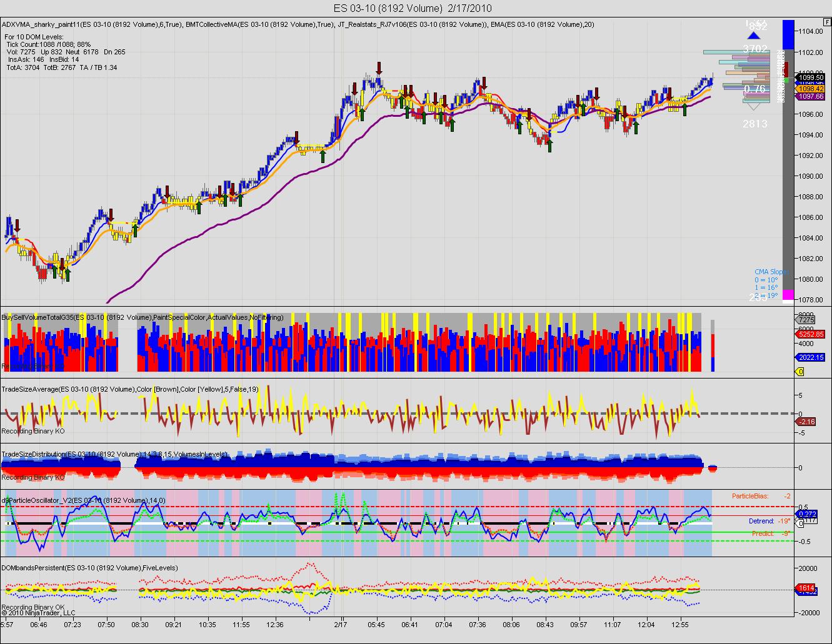832x644 pixels.
Task: Select the TradeSizeAverage panel label
Action: pos(130,389)
